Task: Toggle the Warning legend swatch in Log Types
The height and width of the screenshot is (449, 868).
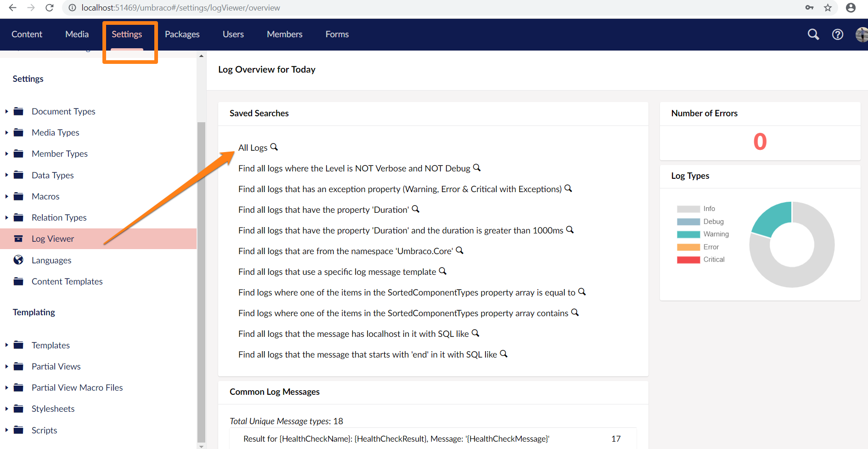Action: [688, 234]
